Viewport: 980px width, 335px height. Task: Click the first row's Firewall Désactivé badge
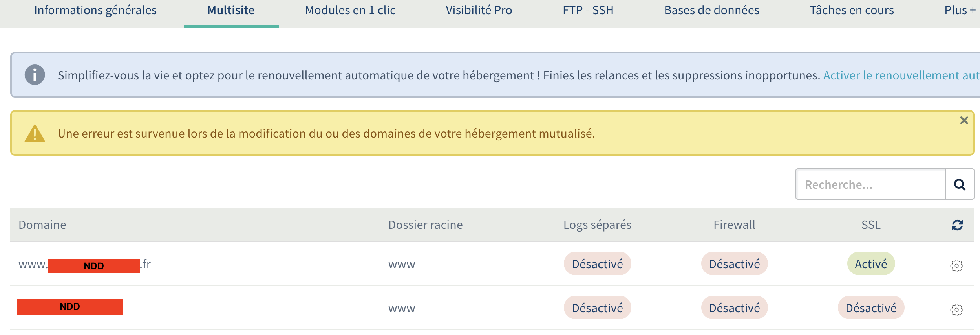pyautogui.click(x=734, y=264)
